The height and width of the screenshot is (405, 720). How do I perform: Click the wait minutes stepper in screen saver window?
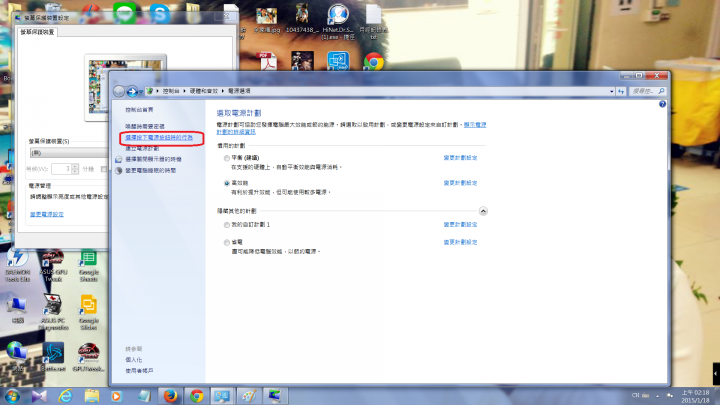75,169
